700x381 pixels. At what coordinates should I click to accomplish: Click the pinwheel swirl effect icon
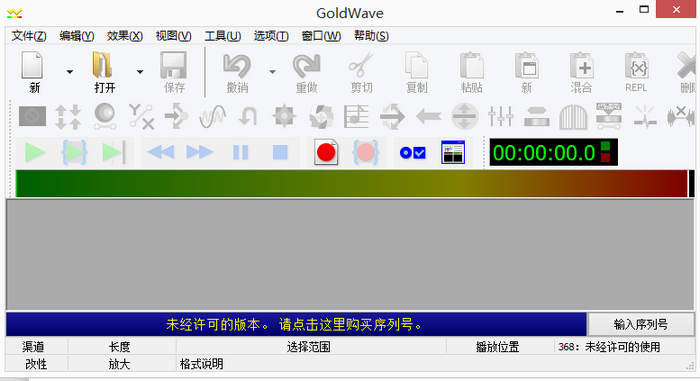(321, 117)
